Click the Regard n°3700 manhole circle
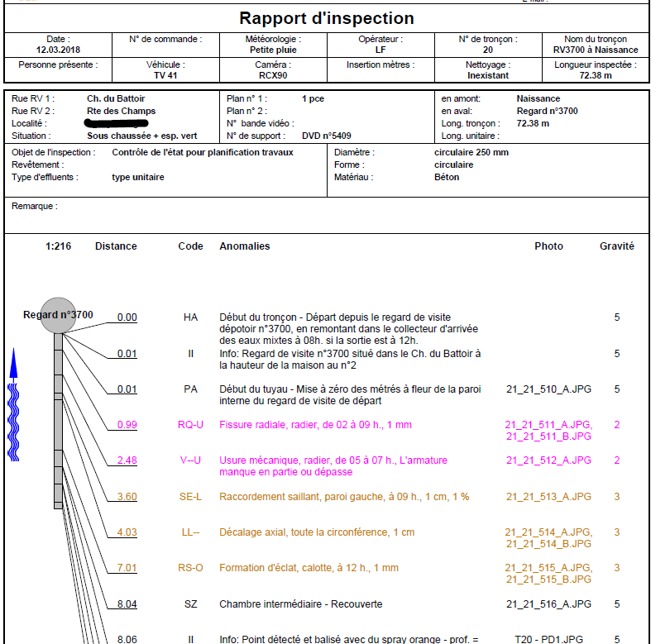The image size is (651, 644). [58, 315]
